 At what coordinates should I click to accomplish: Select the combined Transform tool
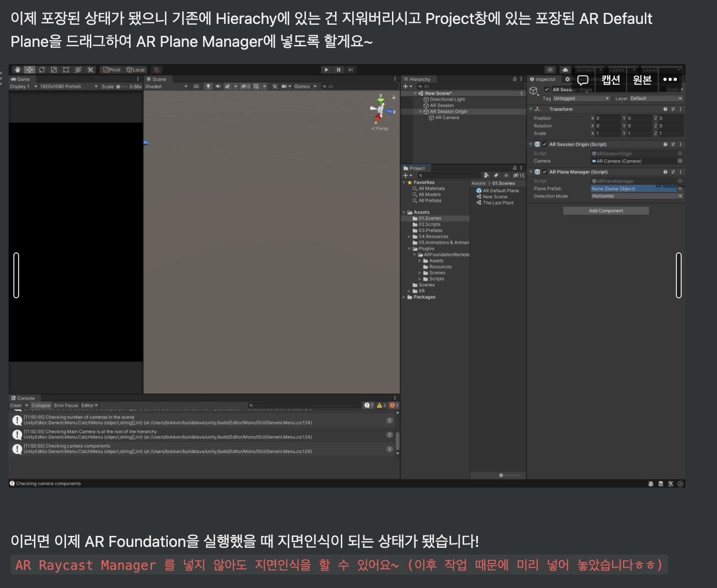78,70
